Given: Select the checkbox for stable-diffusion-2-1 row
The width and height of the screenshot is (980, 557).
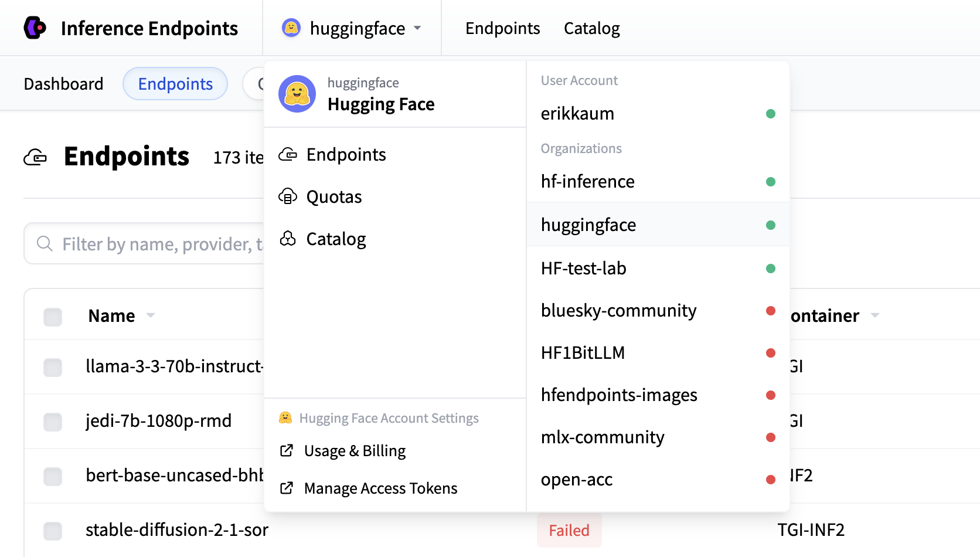Looking at the screenshot, I should click(x=53, y=531).
